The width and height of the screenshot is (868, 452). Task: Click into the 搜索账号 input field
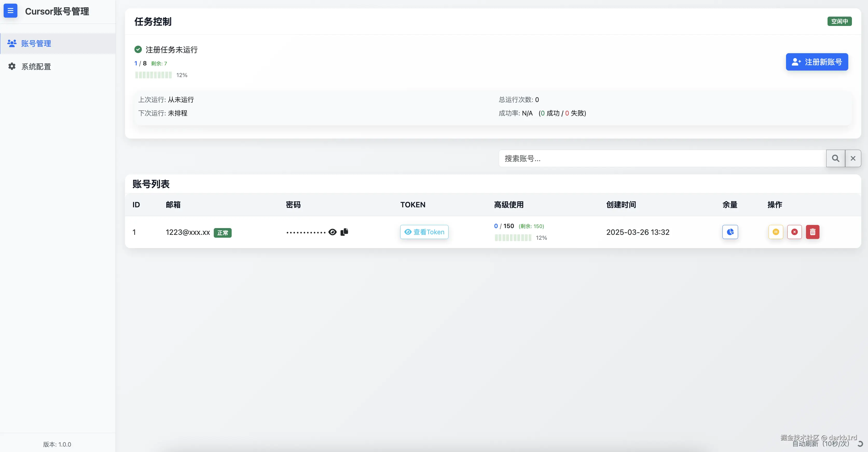click(662, 159)
